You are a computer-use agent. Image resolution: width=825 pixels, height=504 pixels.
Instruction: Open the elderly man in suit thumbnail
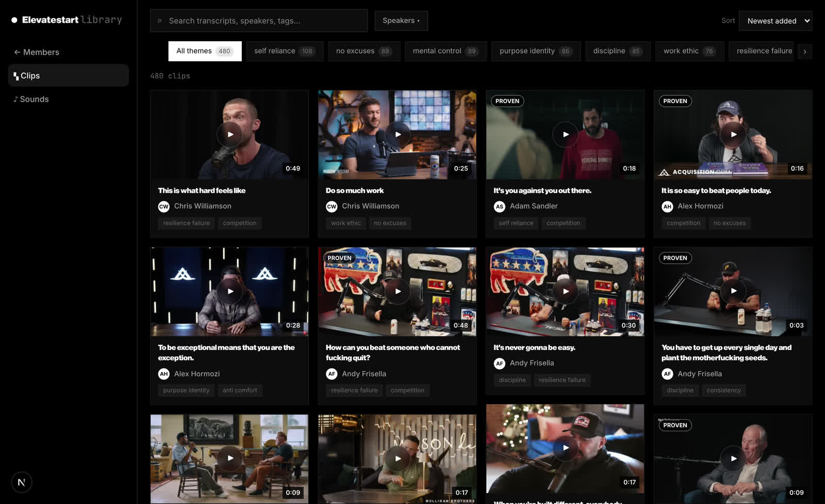click(733, 459)
